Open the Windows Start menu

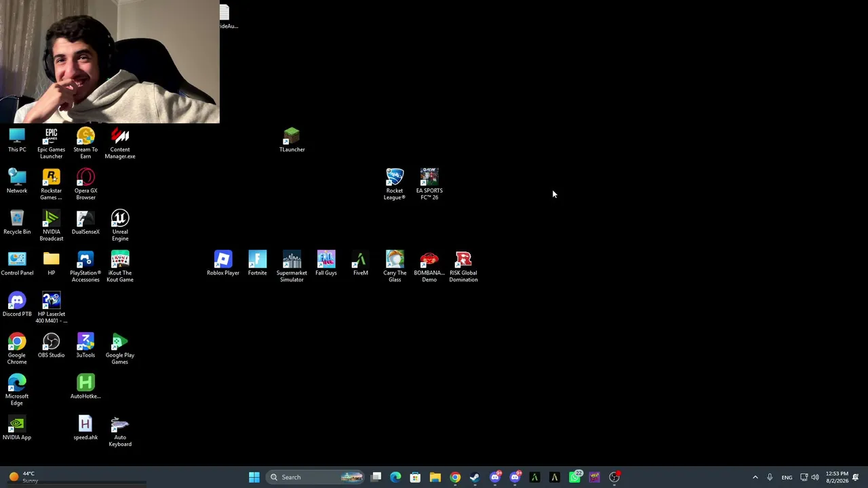click(x=254, y=477)
